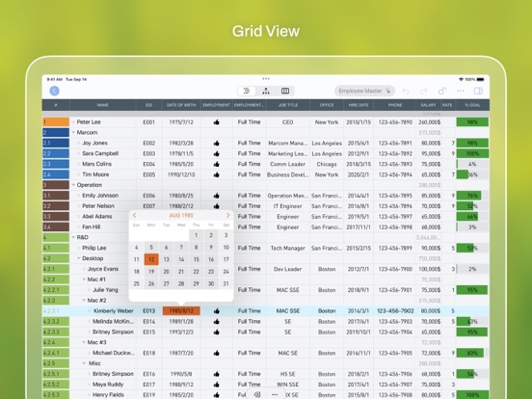This screenshot has height=399, width=532.
Task: Click Joyce Evans's Dev Leader cell
Action: [288, 269]
